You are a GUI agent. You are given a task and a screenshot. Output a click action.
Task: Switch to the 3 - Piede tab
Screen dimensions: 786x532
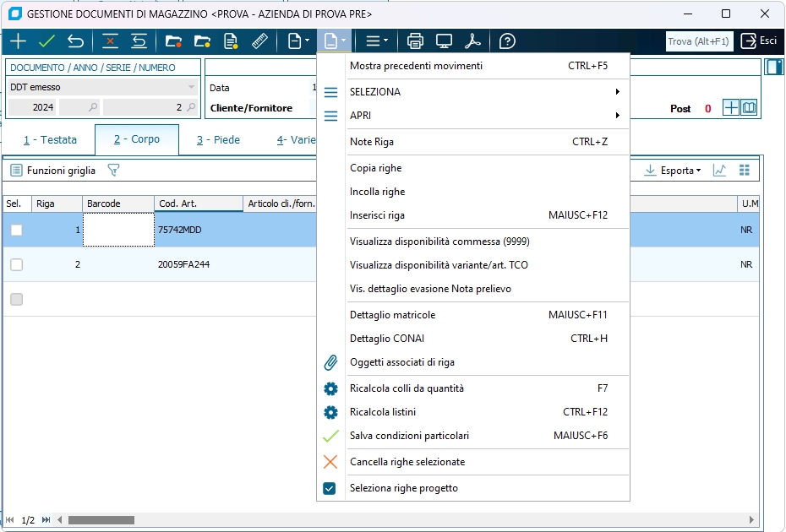coord(218,140)
